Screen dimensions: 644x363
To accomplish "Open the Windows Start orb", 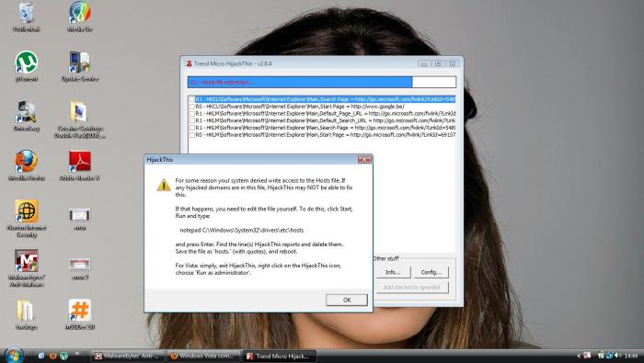I will [13, 356].
